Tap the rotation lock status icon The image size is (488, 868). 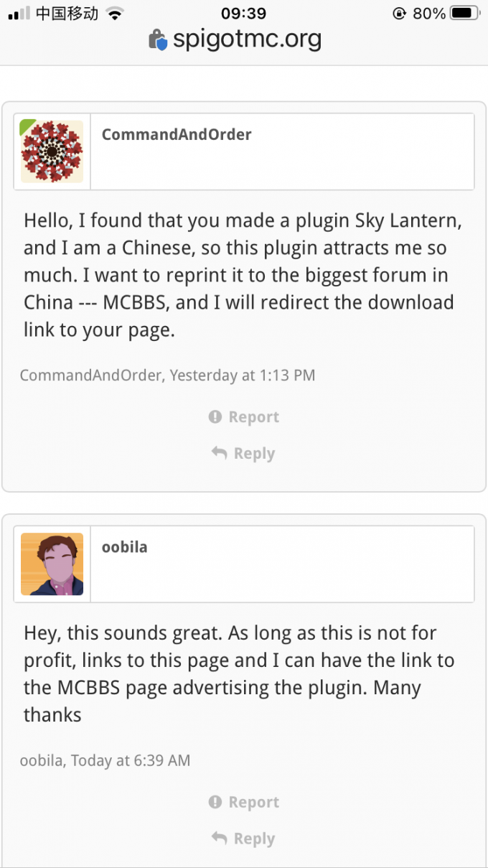coord(399,13)
